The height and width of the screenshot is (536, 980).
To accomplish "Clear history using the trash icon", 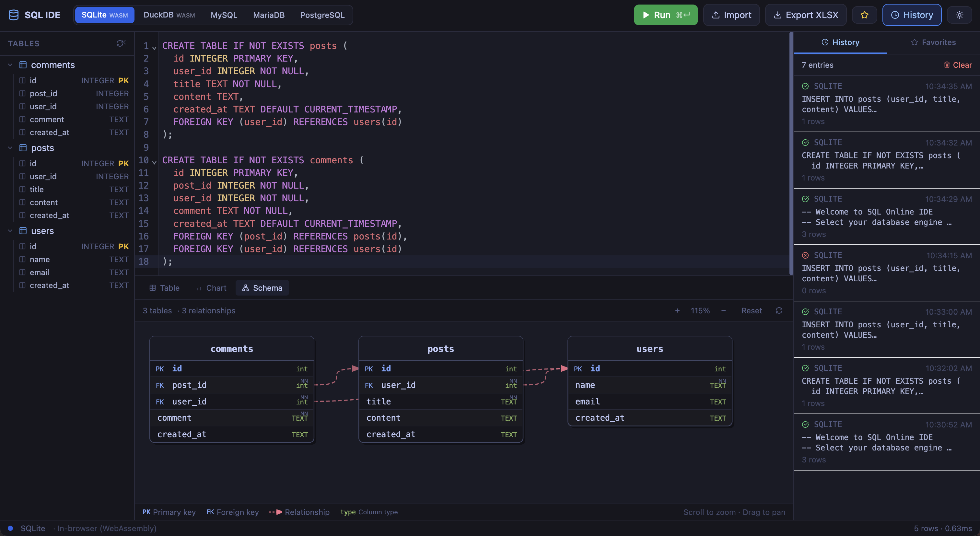I will click(x=957, y=65).
